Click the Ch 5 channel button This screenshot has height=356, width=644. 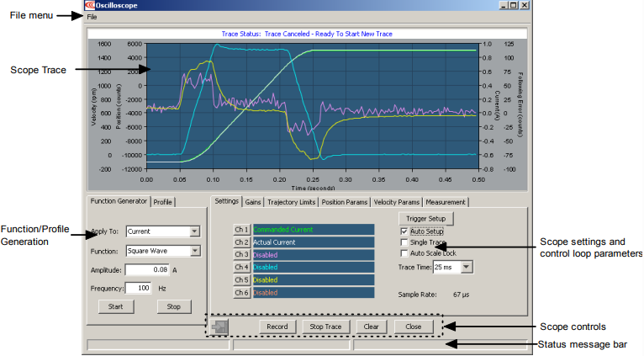tap(241, 280)
